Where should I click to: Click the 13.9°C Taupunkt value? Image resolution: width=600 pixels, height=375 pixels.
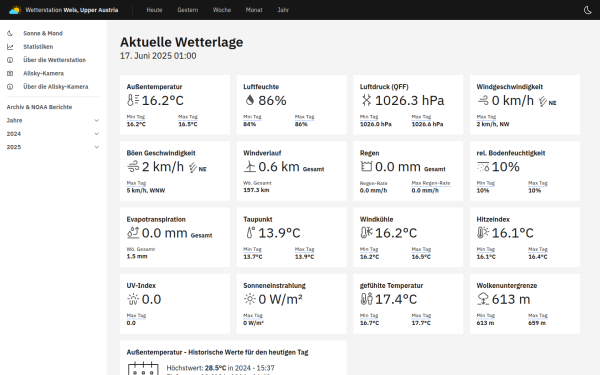pos(279,233)
